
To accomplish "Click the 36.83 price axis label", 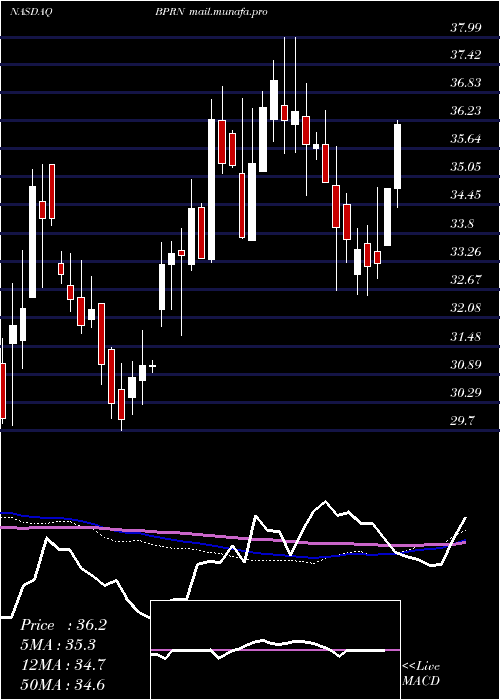I will [466, 83].
